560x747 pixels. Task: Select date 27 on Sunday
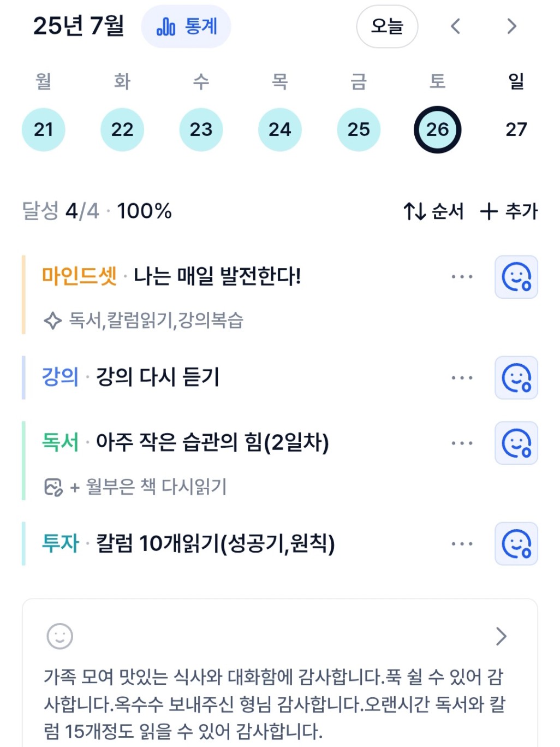click(x=516, y=129)
